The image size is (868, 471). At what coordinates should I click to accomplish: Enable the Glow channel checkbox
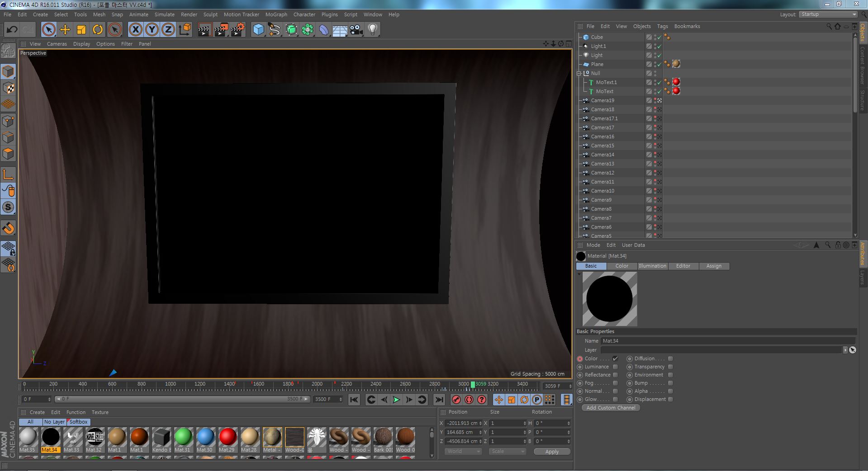[615, 399]
